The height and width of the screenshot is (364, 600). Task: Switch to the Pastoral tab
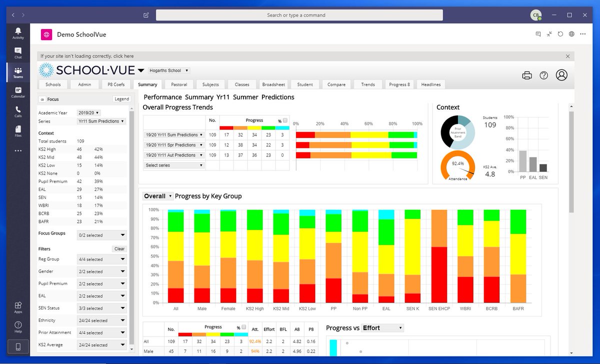(179, 84)
